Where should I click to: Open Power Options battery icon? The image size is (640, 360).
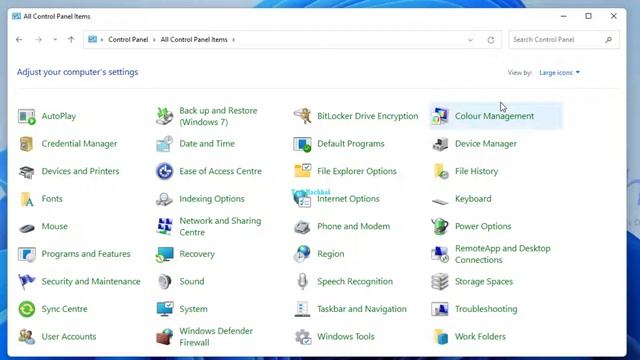tap(440, 227)
